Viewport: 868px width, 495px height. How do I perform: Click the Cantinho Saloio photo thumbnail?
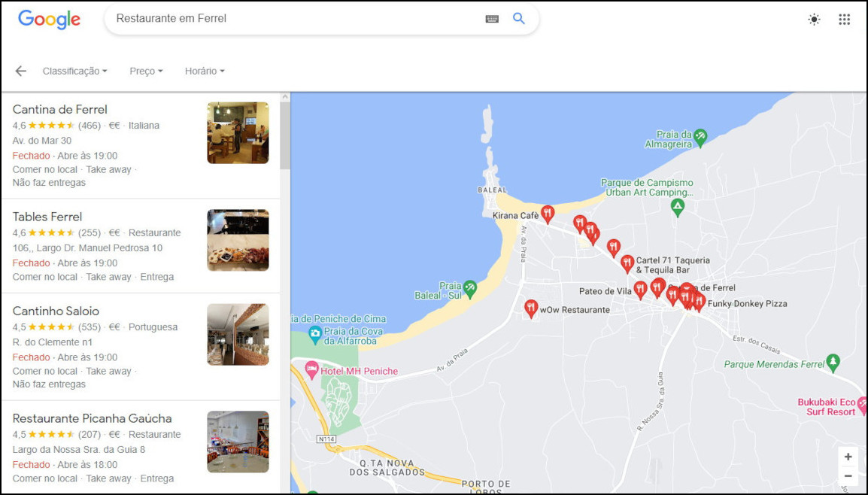238,335
